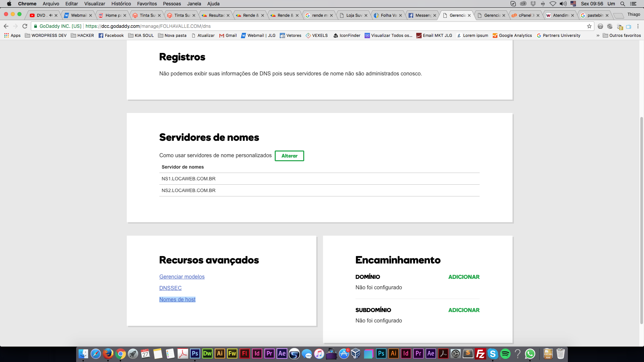Image resolution: width=644 pixels, height=362 pixels.
Task: Launch Firefox from the dock
Action: (108, 354)
